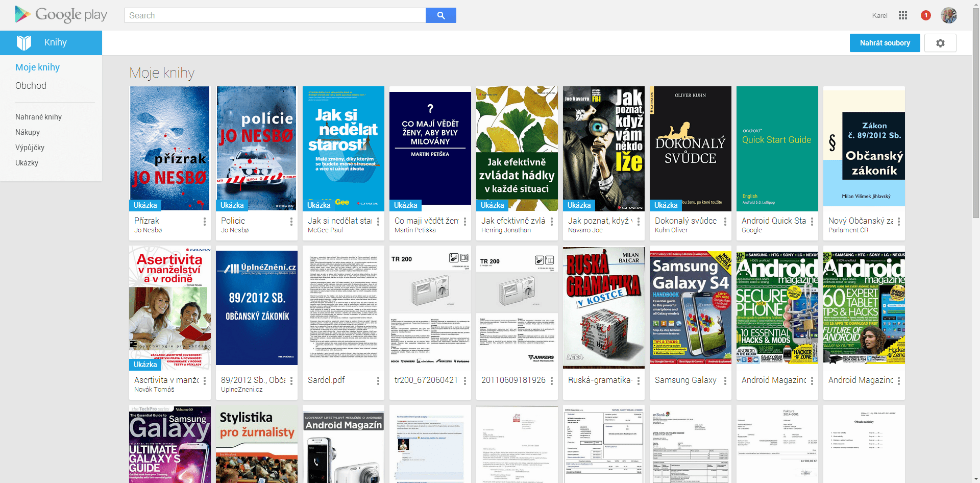The height and width of the screenshot is (483, 980).
Task: Open the user profile avatar
Action: point(949,15)
